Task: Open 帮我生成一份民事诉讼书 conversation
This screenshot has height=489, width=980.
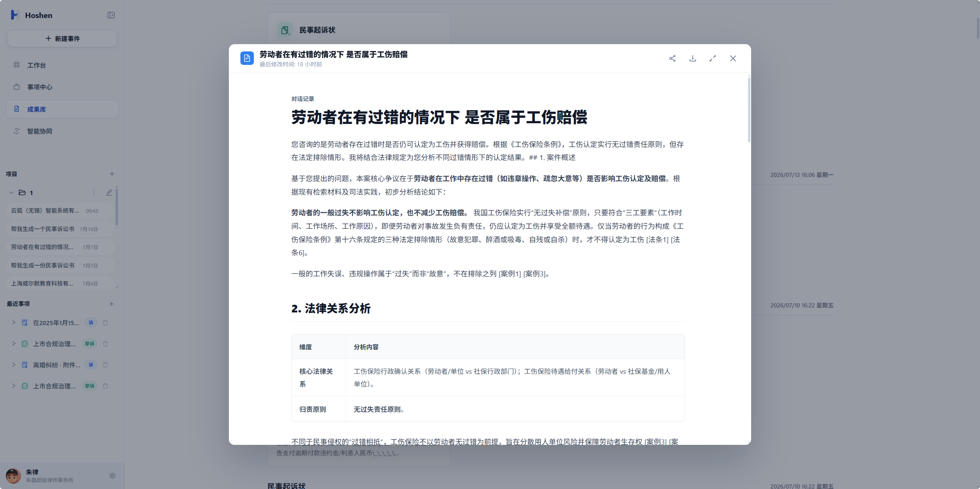Action: tap(60, 266)
